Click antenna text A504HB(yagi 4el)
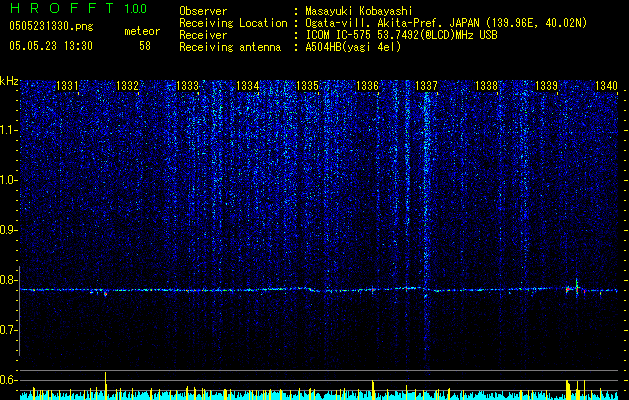This screenshot has height=400, width=629. [353, 47]
